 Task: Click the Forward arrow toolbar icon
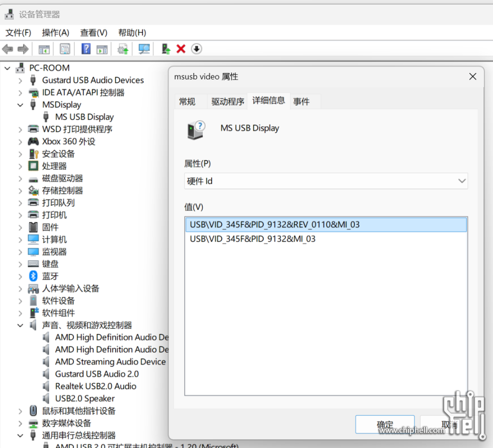pos(23,49)
